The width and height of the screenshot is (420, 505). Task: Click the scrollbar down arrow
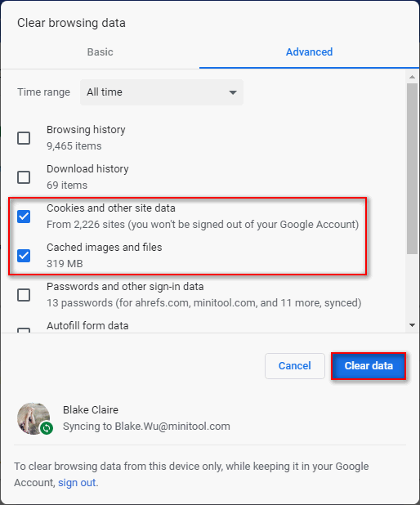point(412,325)
